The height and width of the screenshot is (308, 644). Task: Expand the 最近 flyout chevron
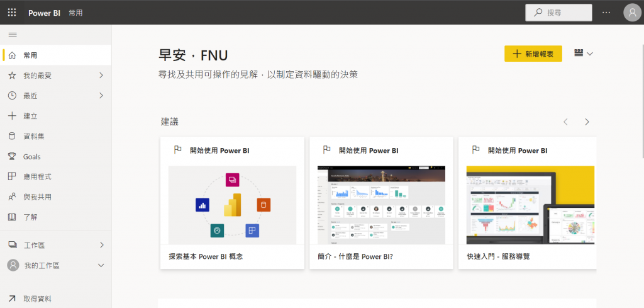[101, 95]
